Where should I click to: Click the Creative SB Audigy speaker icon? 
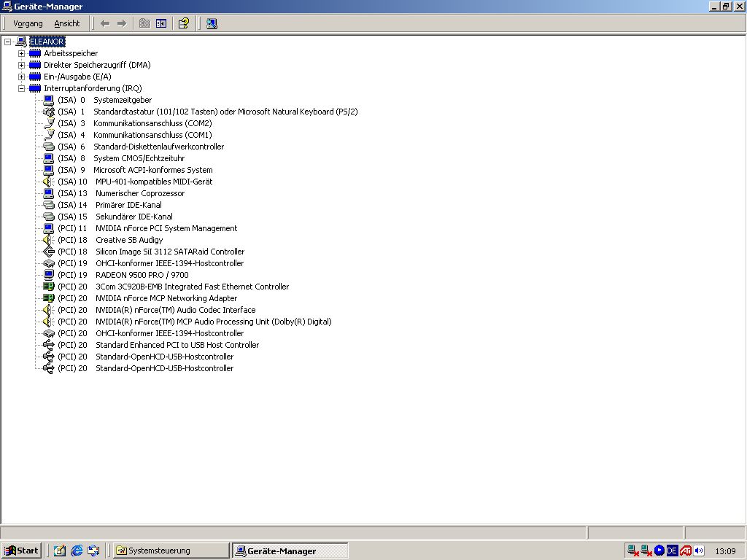coord(49,240)
